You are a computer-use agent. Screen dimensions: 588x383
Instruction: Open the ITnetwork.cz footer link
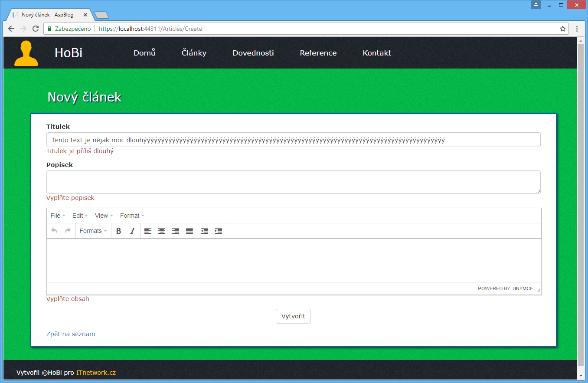[x=96, y=372]
